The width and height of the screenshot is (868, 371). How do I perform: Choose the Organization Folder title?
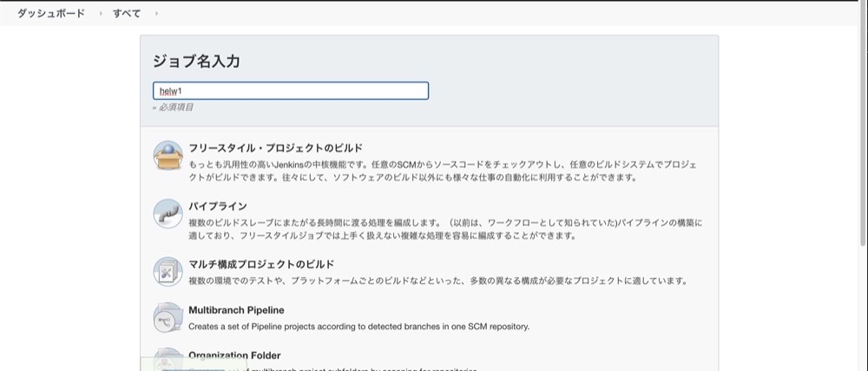(234, 355)
